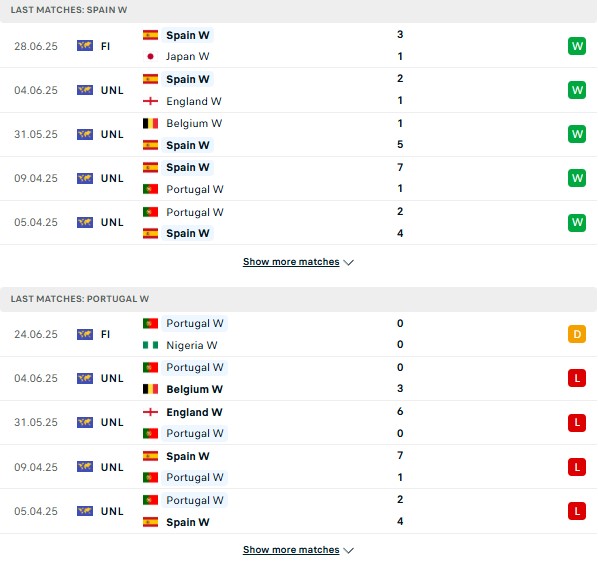Click the Belgium flag in the Belgium W vs Spain row

point(150,123)
